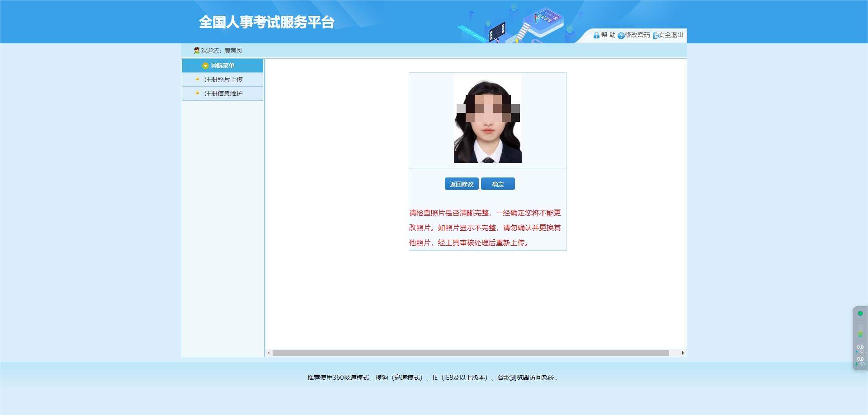Click the question mark icon beside 修改密码
The image size is (868, 415).
(621, 36)
